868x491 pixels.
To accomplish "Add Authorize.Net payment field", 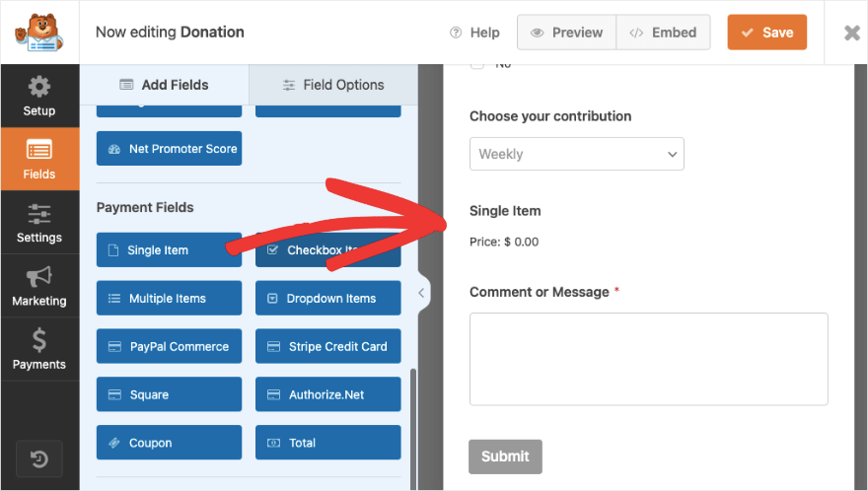I will click(x=327, y=394).
